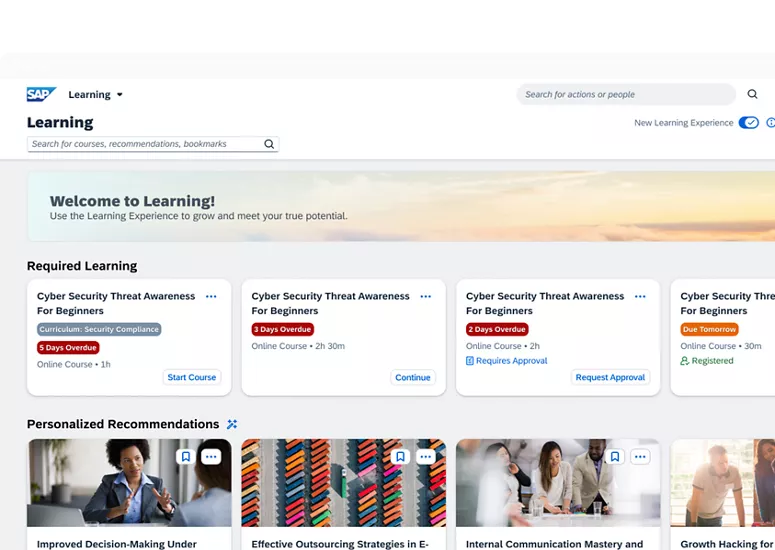
Task: Click the info icon beside the toggle
Action: coord(770,123)
